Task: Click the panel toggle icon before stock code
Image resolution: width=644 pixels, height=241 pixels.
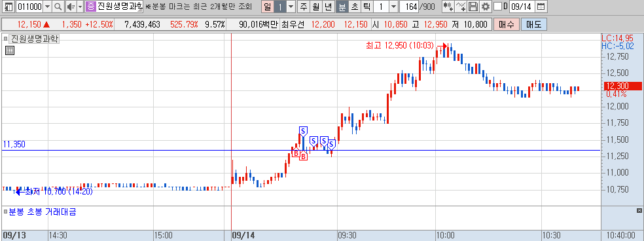Action: [x=9, y=7]
